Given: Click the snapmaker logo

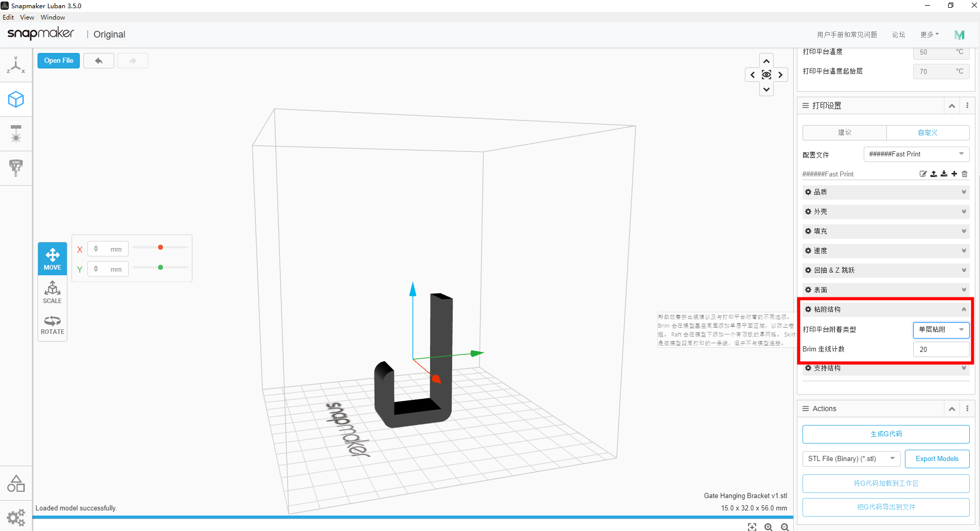Looking at the screenshot, I should [x=41, y=34].
